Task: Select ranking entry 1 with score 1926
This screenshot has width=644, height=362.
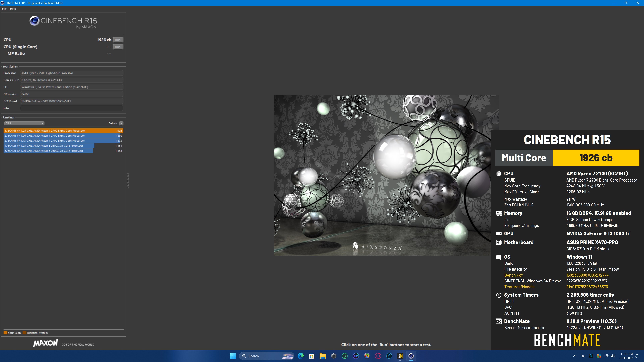Action: click(63, 131)
